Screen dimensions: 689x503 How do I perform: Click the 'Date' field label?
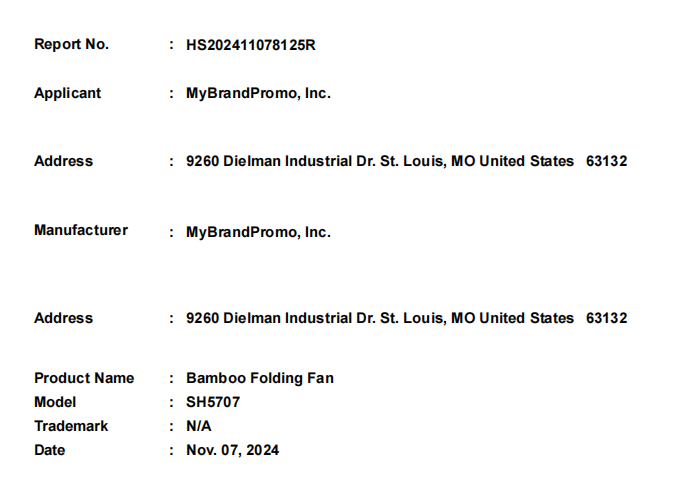pyautogui.click(x=50, y=450)
